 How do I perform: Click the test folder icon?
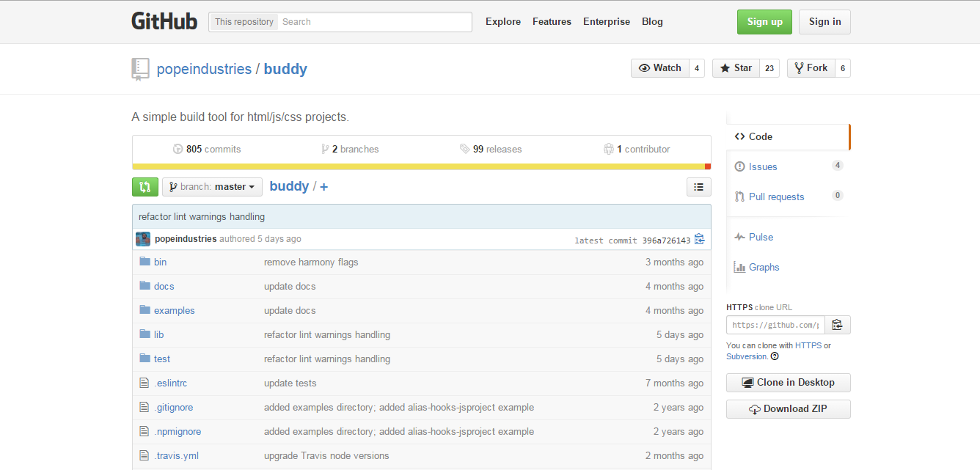pyautogui.click(x=145, y=359)
